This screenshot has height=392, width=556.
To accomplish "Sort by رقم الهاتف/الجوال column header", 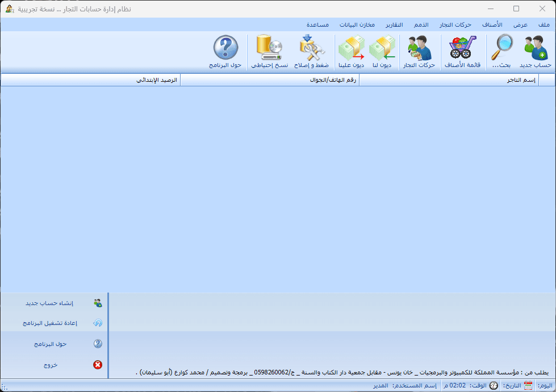I will pyautogui.click(x=270, y=80).
